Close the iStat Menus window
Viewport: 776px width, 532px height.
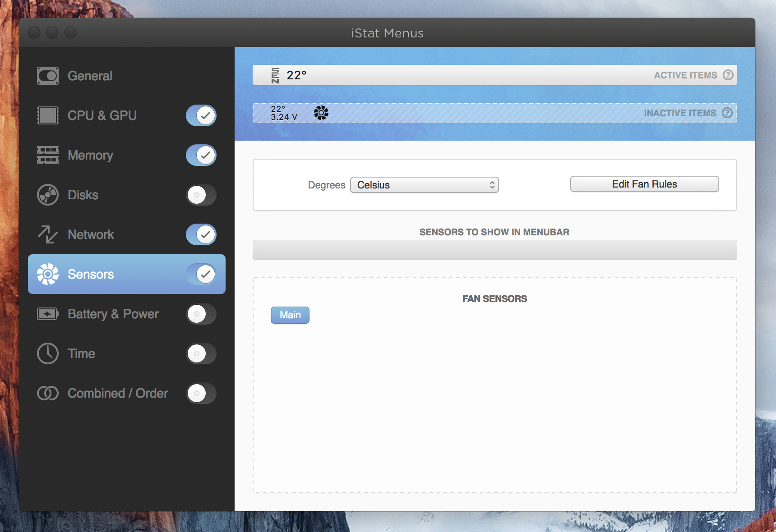coord(34,32)
